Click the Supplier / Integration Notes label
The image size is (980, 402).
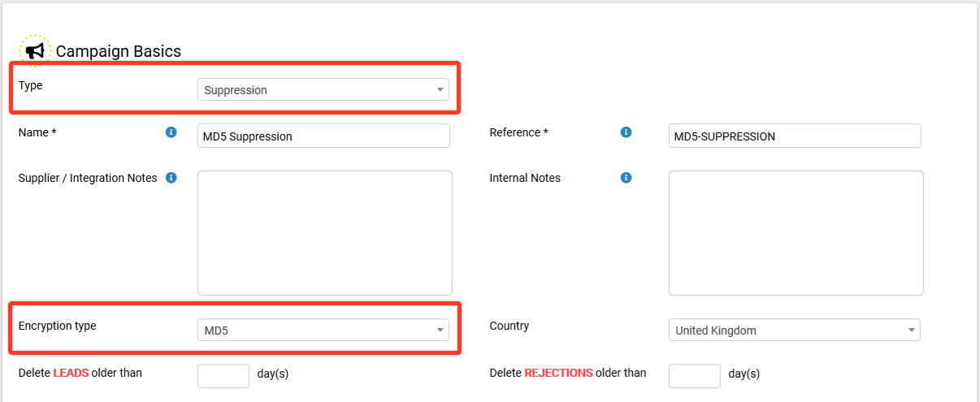88,178
